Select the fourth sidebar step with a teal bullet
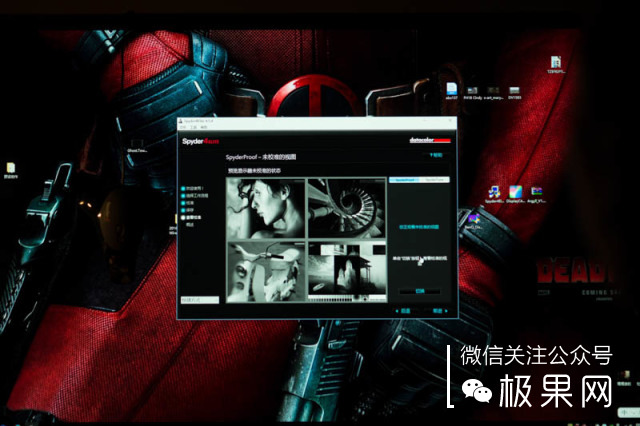Viewport: 640px width, 426px height. pos(188,210)
